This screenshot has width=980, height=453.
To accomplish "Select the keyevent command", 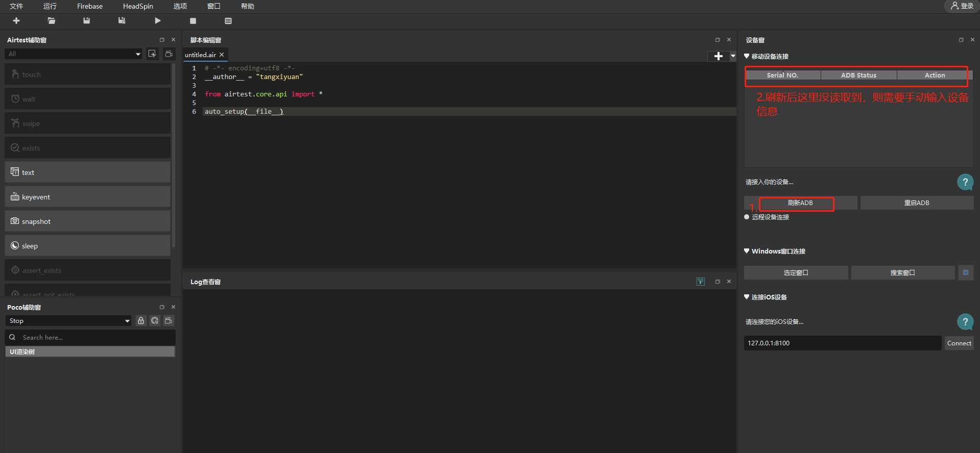I will (88, 197).
